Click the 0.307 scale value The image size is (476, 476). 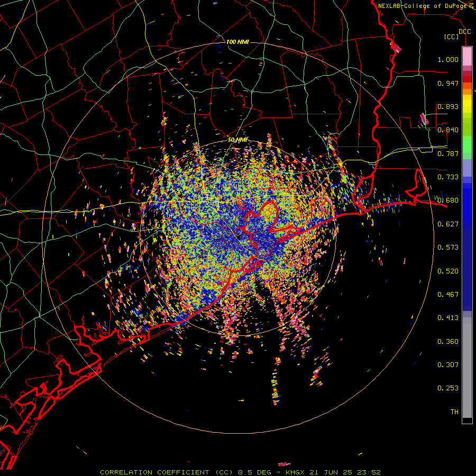click(x=448, y=365)
